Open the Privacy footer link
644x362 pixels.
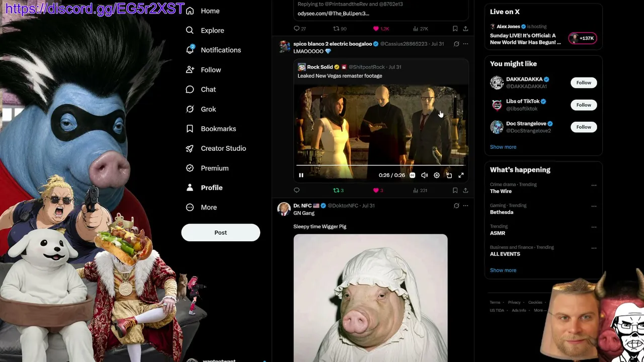pyautogui.click(x=514, y=303)
